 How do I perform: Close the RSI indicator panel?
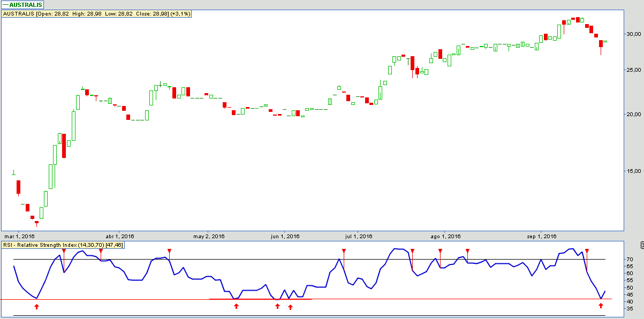[641, 245]
